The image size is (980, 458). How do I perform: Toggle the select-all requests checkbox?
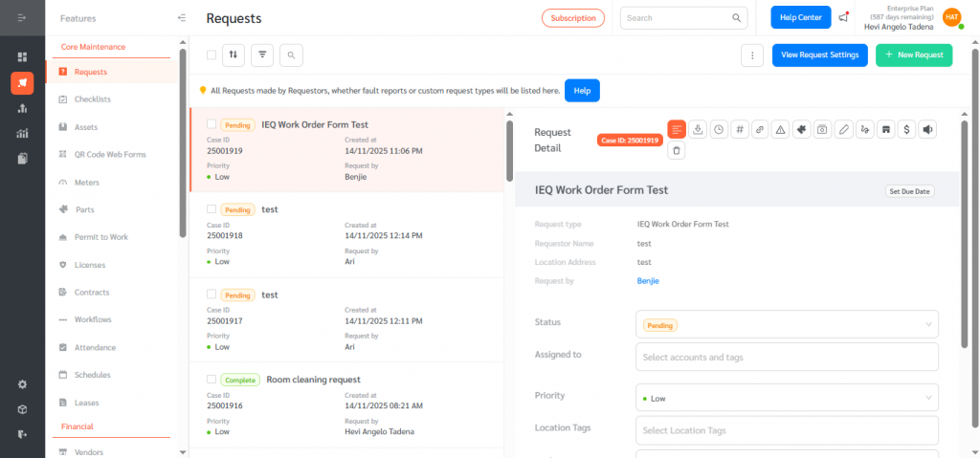point(212,55)
